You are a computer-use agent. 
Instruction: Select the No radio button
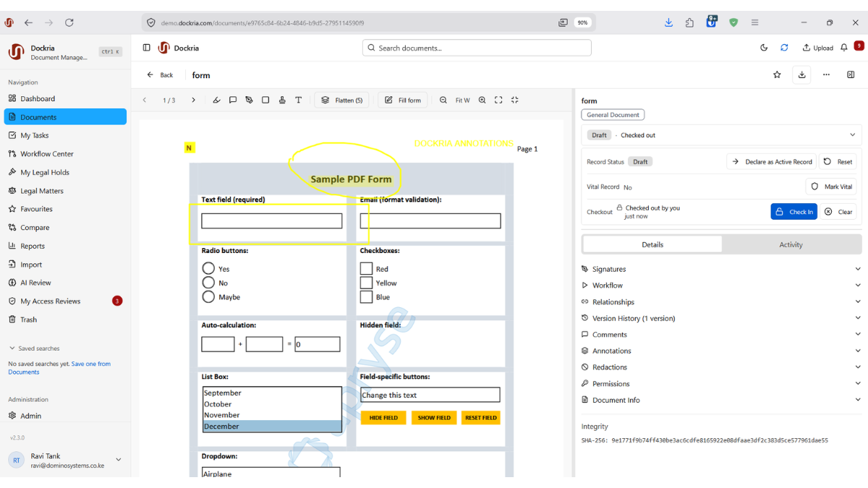208,283
